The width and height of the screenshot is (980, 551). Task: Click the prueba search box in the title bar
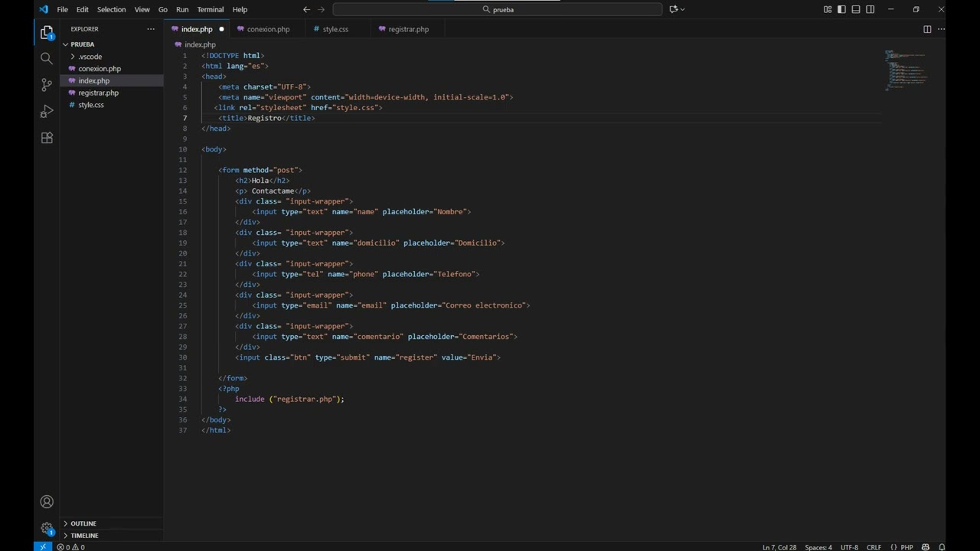coord(498,9)
